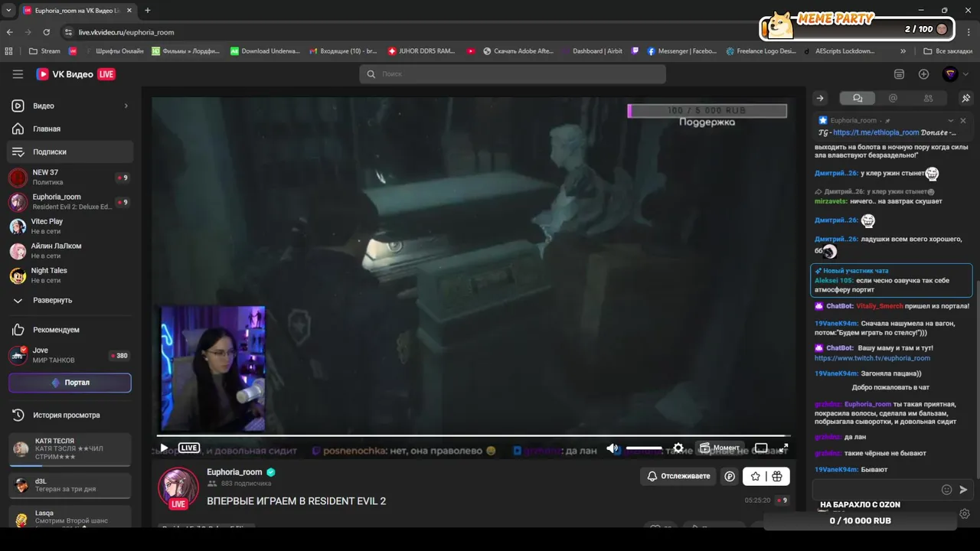This screenshot has width=980, height=551.
Task: Open the Айлин ЛаЛком channel
Action: pyautogui.click(x=70, y=251)
